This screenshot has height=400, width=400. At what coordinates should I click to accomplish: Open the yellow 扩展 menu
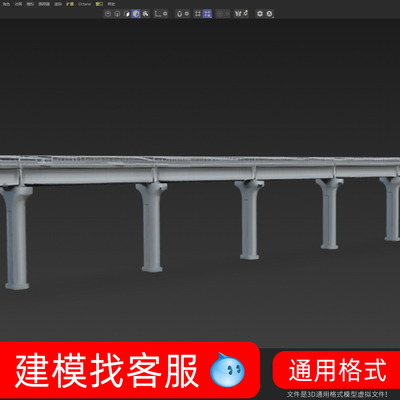coord(70,4)
